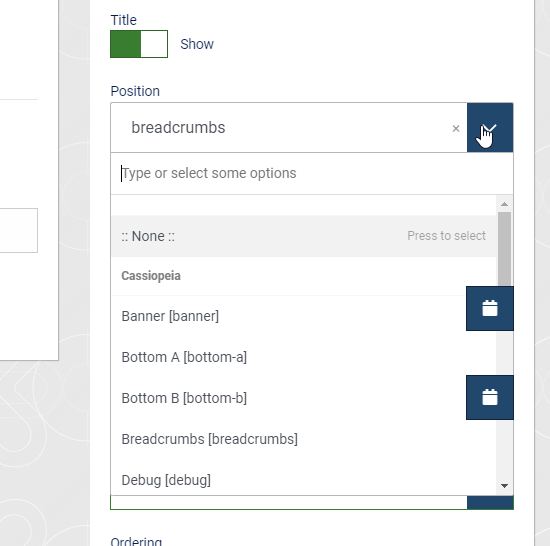The height and width of the screenshot is (546, 550).
Task: Collapse the Position dropdown arrow
Action: click(490, 128)
